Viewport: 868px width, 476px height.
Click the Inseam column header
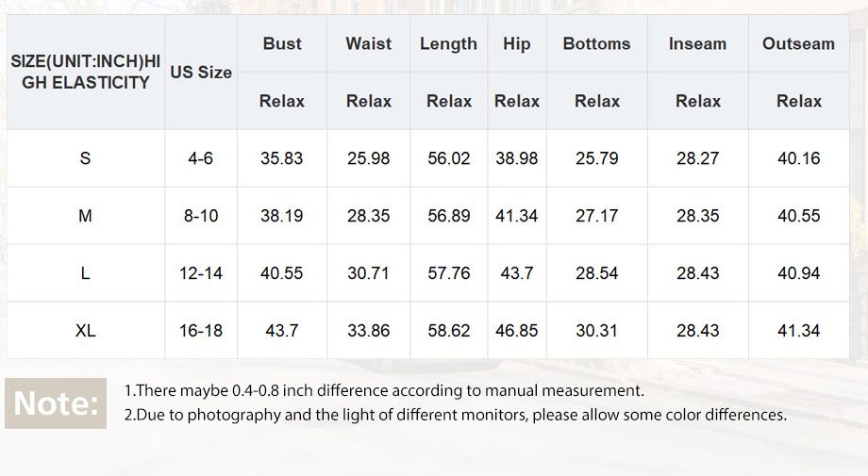tap(697, 43)
